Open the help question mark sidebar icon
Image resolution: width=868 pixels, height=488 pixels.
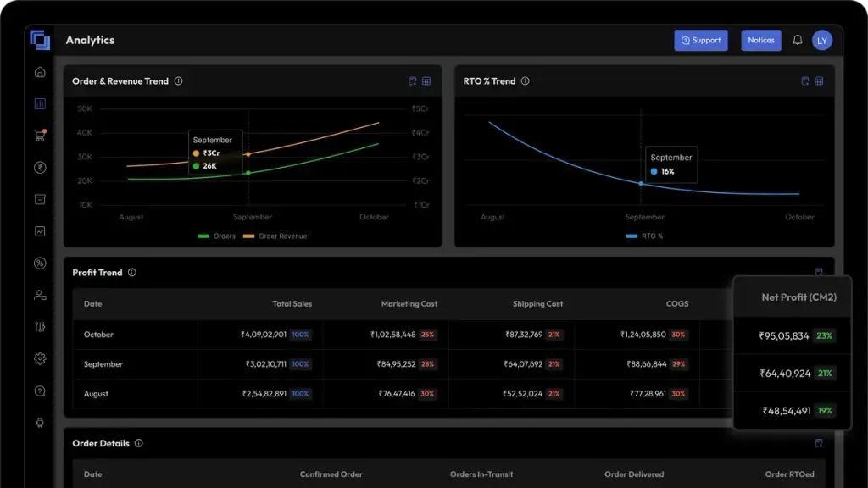point(40,391)
